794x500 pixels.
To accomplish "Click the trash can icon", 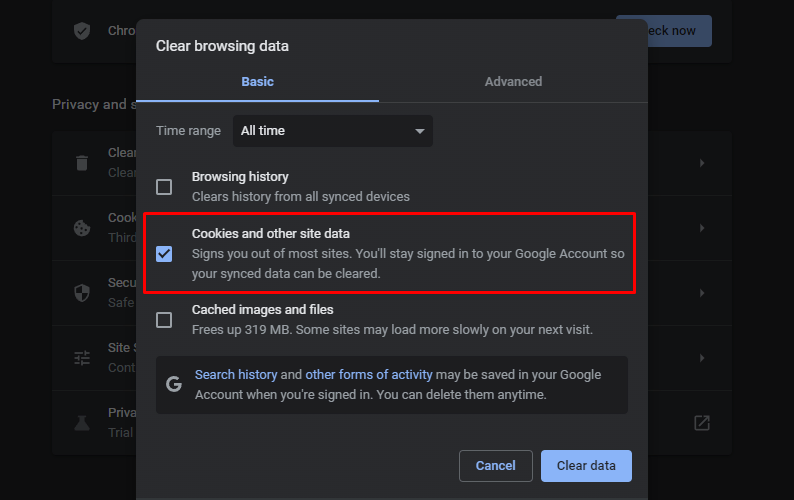I will (82, 163).
